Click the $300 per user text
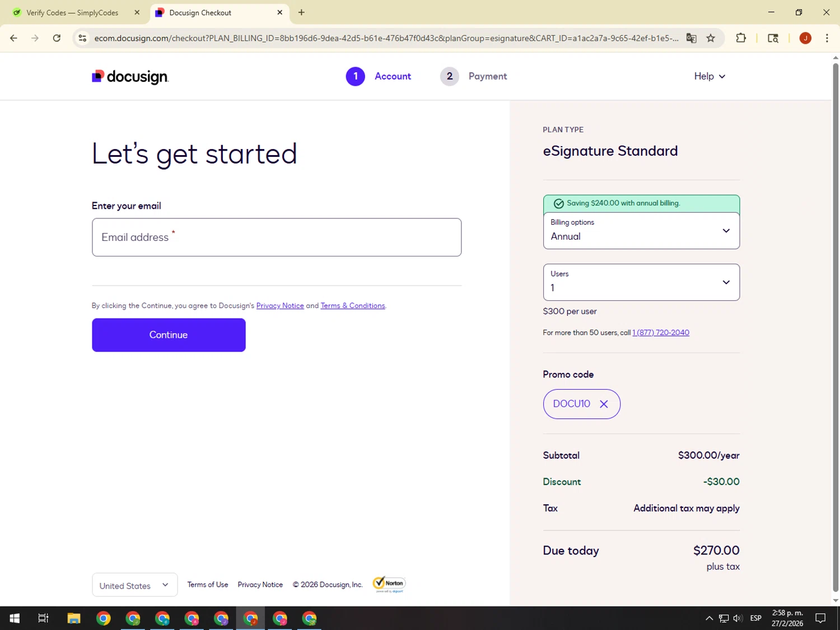 coord(570,311)
